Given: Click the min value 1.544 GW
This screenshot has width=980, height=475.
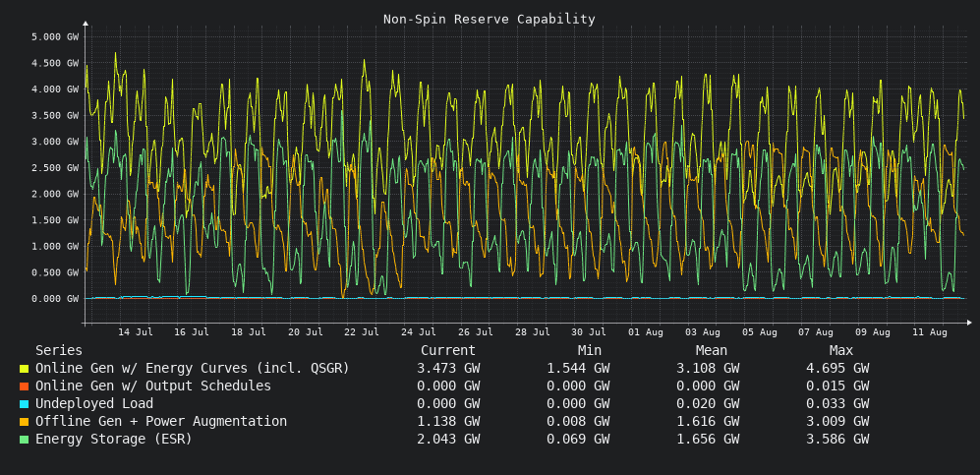Looking at the screenshot, I should point(578,369).
